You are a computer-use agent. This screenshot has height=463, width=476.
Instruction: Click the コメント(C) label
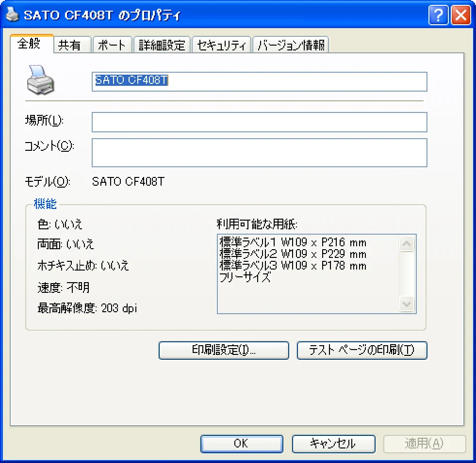[49, 146]
